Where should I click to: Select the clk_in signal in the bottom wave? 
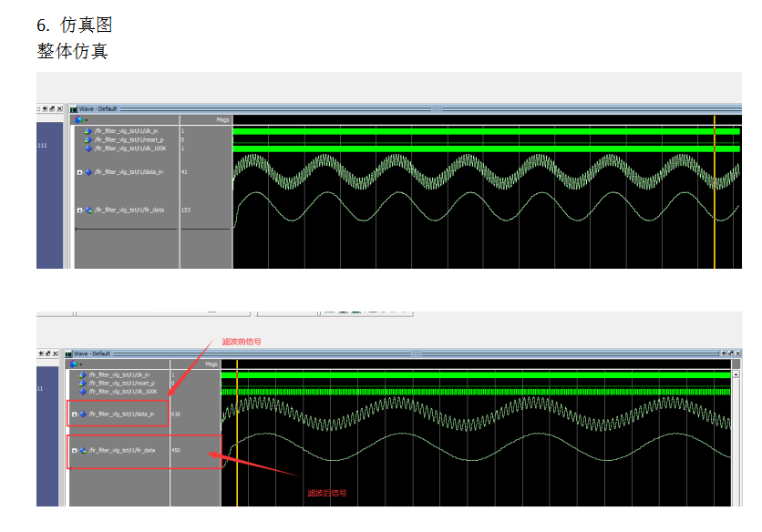(119, 374)
